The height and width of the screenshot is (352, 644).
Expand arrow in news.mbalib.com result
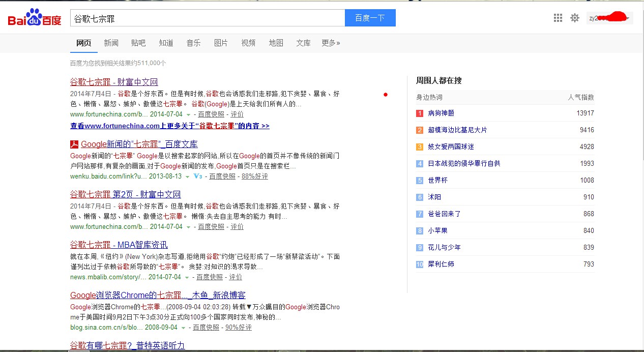click(x=187, y=278)
